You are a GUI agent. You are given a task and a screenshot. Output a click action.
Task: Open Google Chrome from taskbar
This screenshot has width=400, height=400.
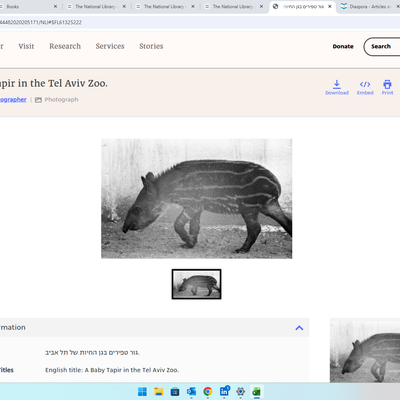208,392
